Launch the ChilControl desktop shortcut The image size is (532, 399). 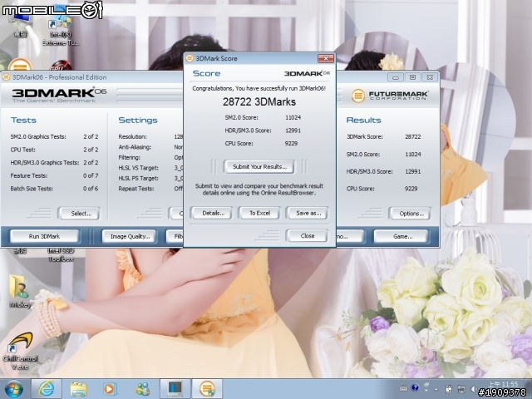click(20, 351)
